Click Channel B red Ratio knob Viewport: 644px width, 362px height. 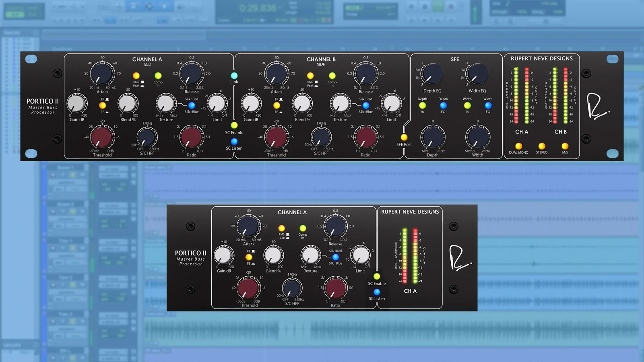click(x=365, y=137)
